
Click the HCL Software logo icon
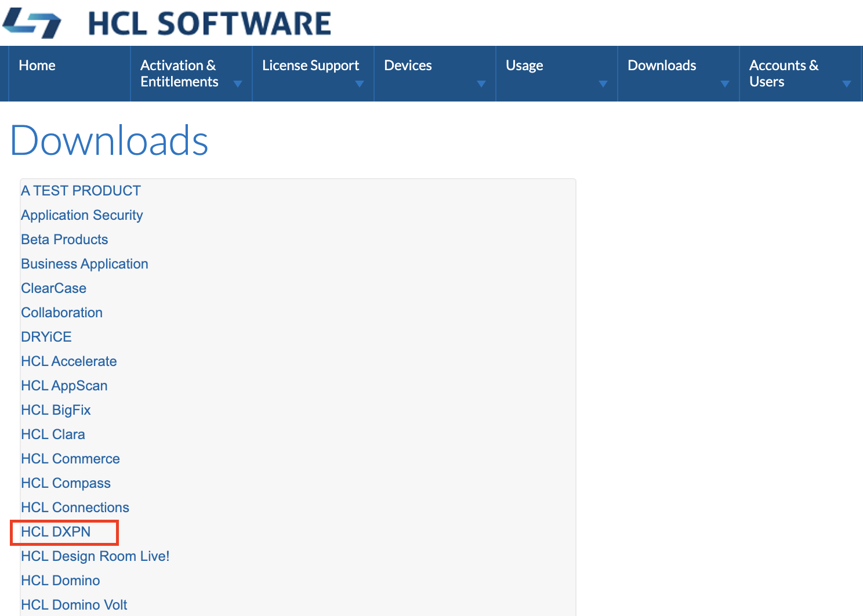(x=32, y=23)
